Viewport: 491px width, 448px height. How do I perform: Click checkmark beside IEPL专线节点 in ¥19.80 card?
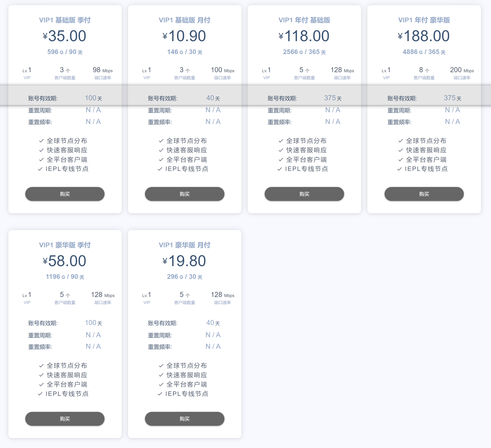[160, 394]
